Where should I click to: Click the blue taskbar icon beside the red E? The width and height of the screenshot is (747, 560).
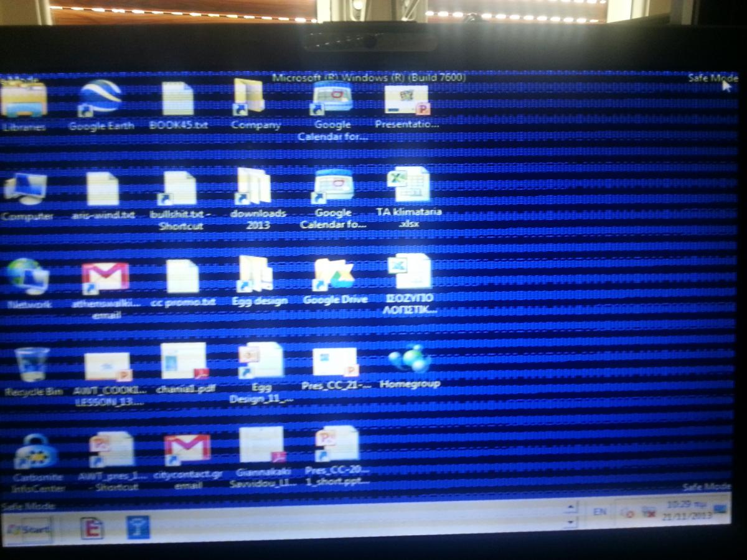coord(138,527)
